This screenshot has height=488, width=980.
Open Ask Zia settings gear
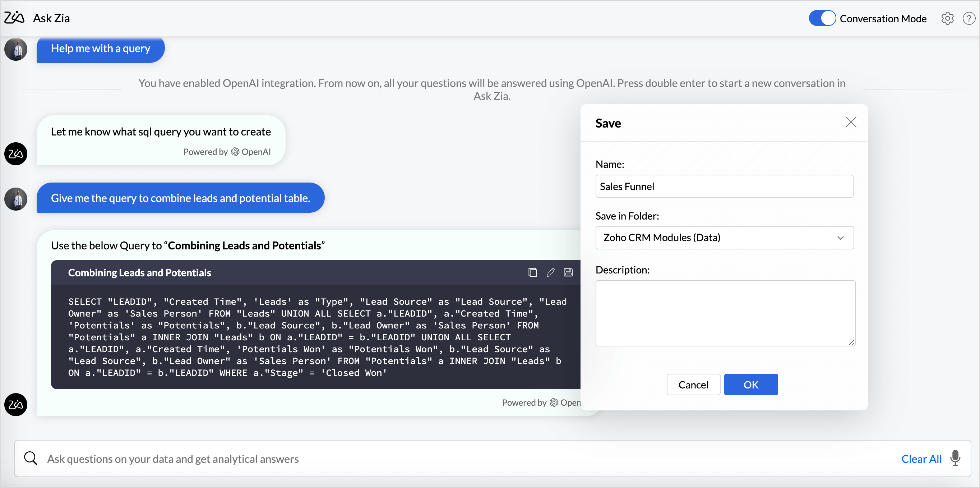point(947,18)
